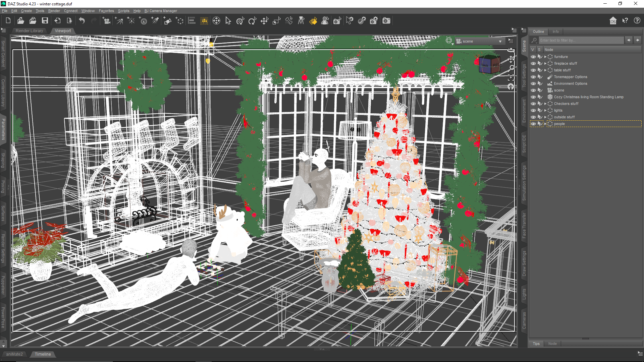This screenshot has height=362, width=644.
Task: Hide the lights group via eye icon
Action: click(533, 110)
